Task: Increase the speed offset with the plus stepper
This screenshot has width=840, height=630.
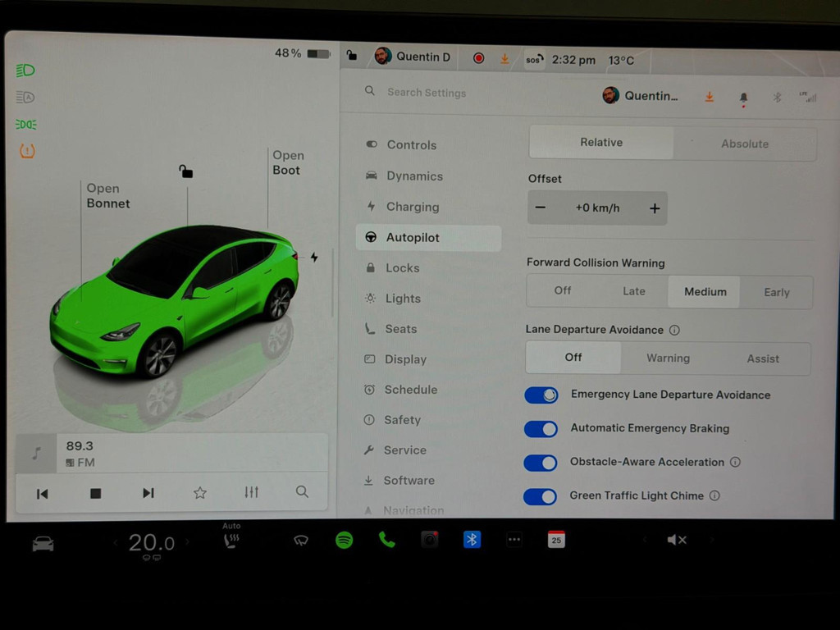Action: [x=655, y=208]
